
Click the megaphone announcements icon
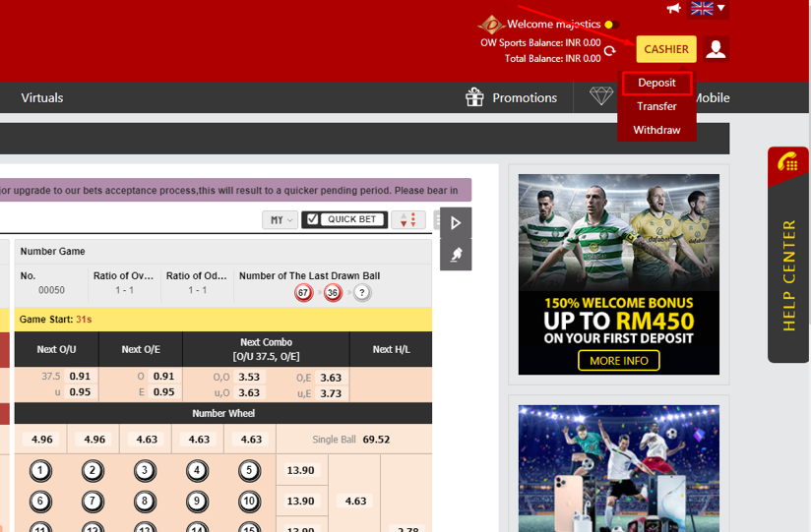click(673, 8)
